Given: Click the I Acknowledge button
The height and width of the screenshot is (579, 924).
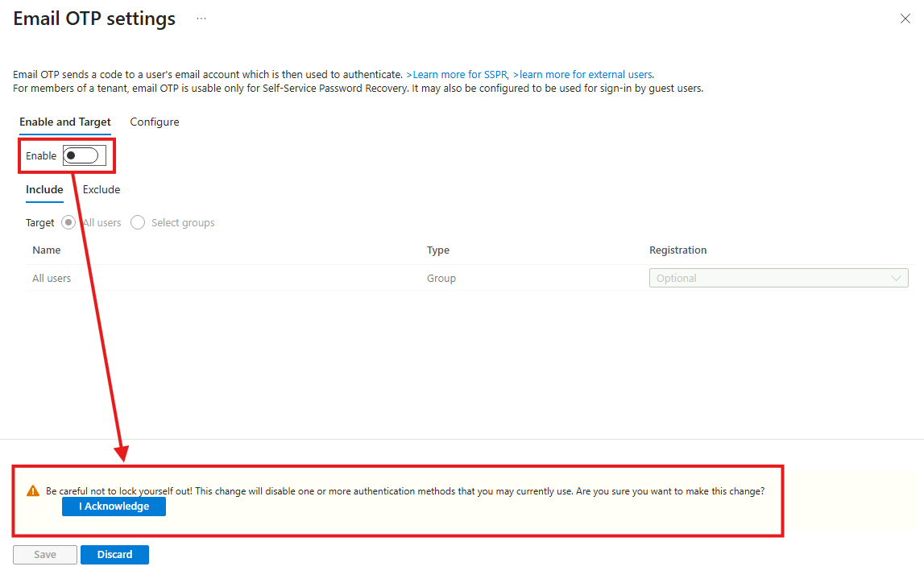Looking at the screenshot, I should coord(114,507).
